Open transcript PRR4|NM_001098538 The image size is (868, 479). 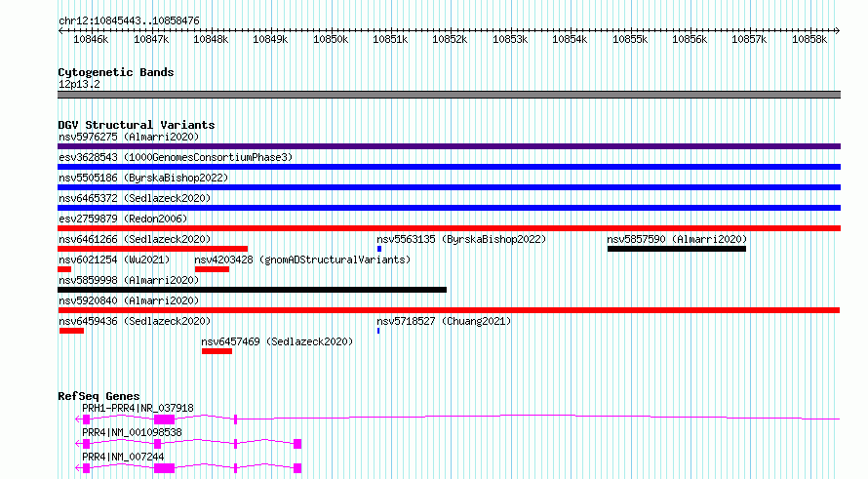[132, 432]
